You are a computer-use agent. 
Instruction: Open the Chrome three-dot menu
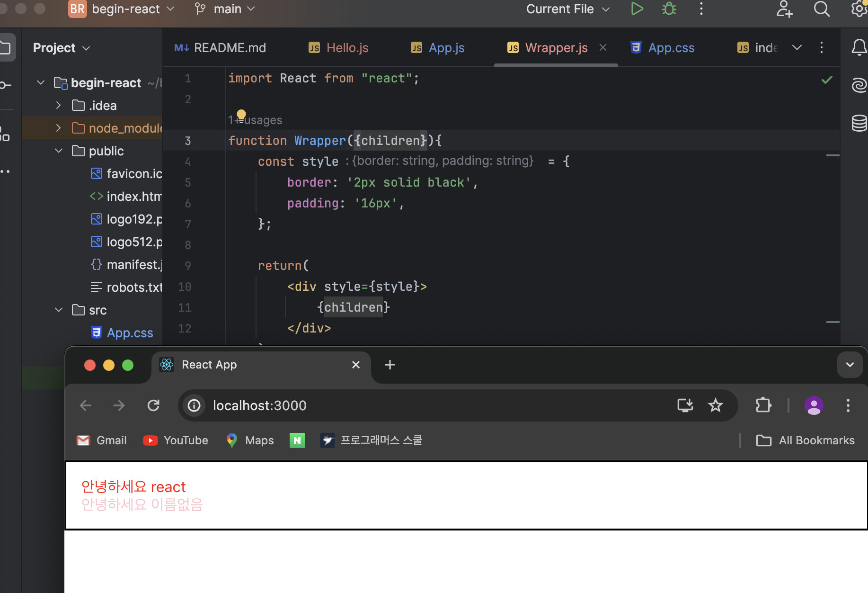848,405
